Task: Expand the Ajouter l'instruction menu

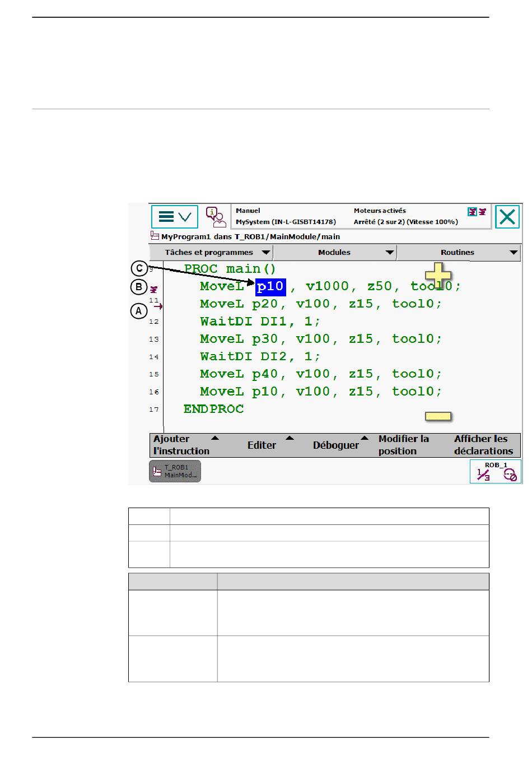Action: (x=185, y=445)
